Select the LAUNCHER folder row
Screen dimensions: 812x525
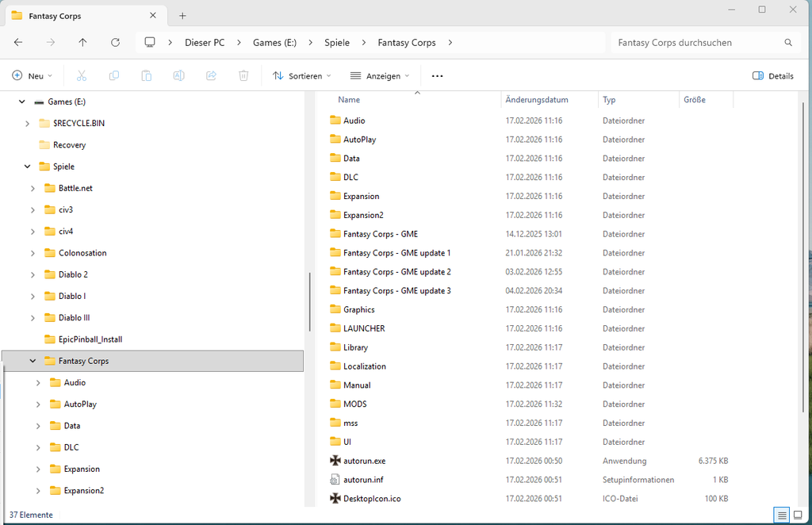[x=364, y=328]
